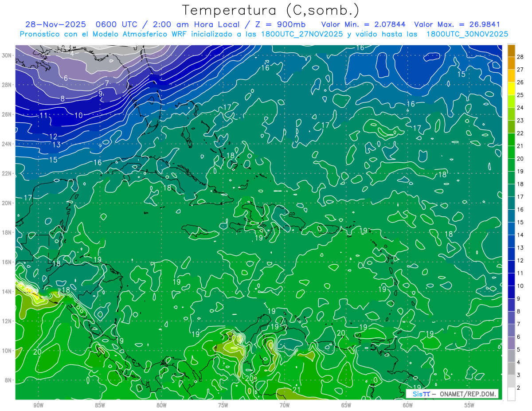Image resolution: width=532 pixels, height=411 pixels.
Task: Click the "Valor Min. = 2.07844" value
Action: pyautogui.click(x=364, y=24)
